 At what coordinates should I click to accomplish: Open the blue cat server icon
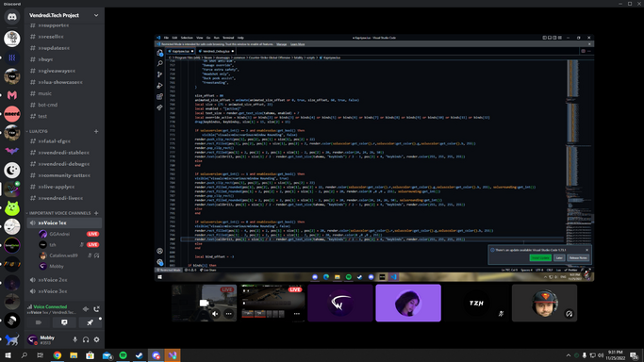pyautogui.click(x=12, y=339)
